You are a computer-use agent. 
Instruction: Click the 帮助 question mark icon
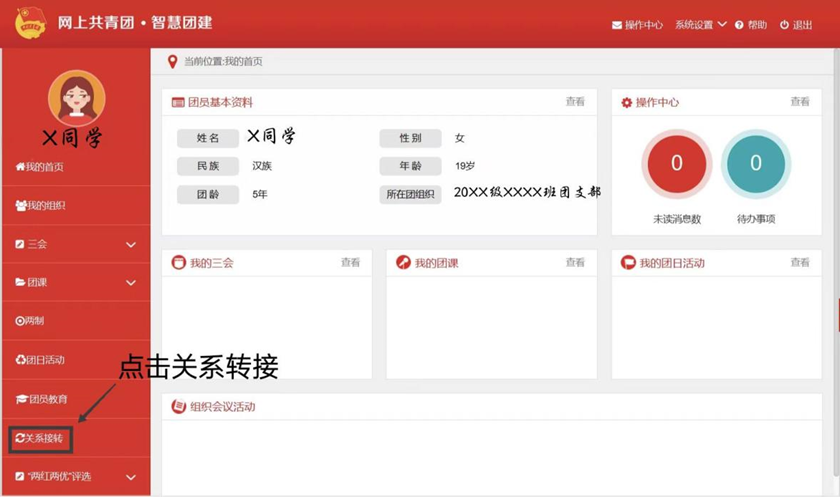[x=739, y=25]
